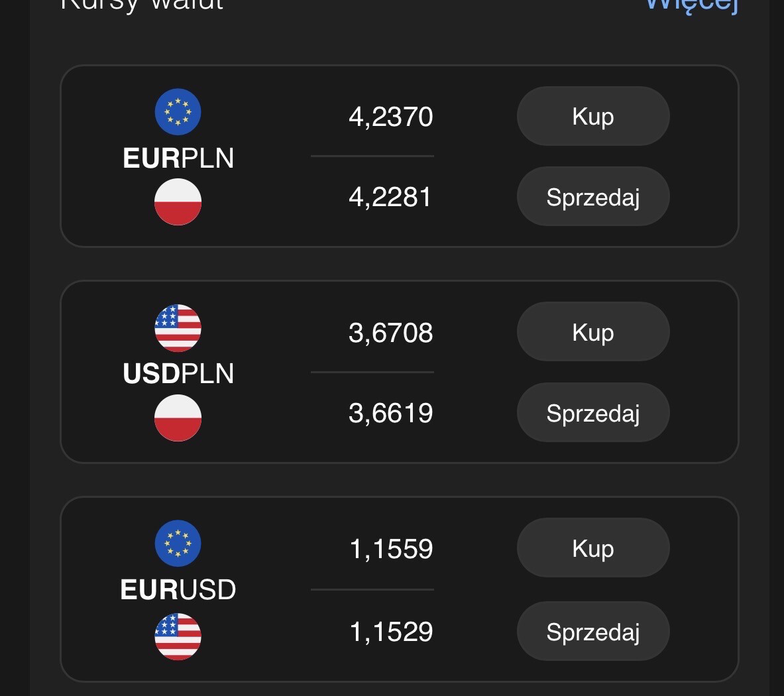The height and width of the screenshot is (696, 784).
Task: Tap Sprzedaj for the EURUSD pair
Action: point(593,632)
